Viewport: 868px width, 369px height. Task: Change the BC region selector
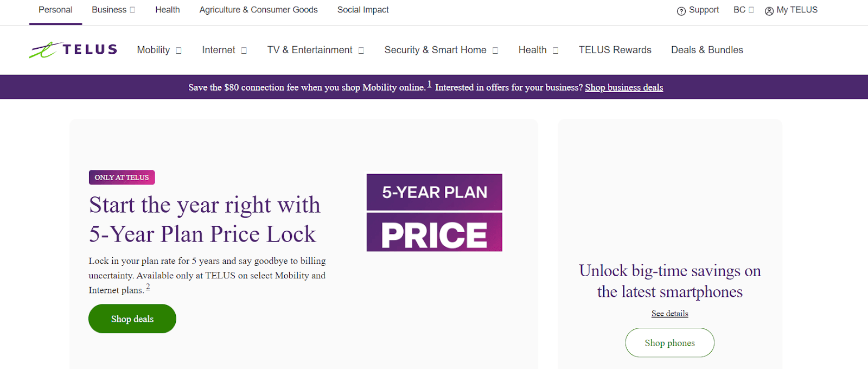tap(743, 10)
